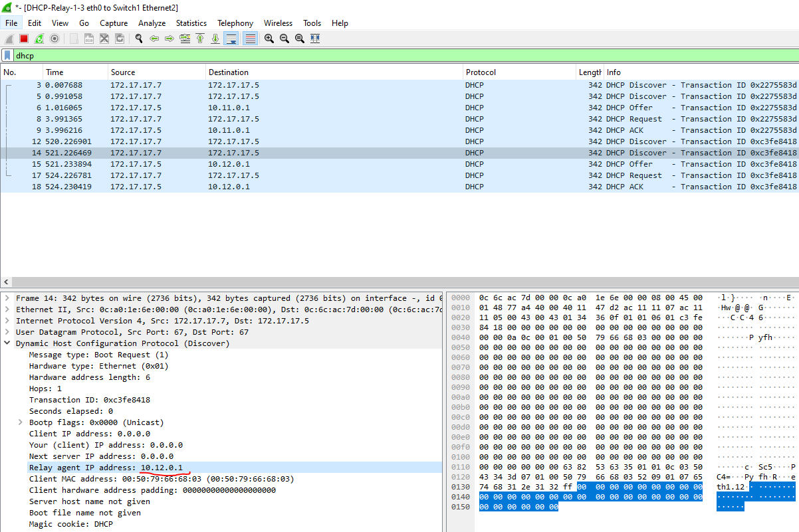The height and width of the screenshot is (532, 799).
Task: Jump to the last packet
Action: pos(215,39)
